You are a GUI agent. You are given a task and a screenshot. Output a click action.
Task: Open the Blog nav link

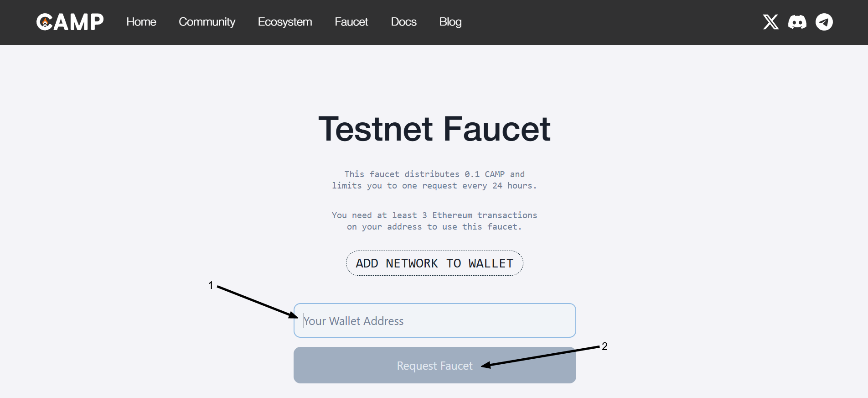pyautogui.click(x=450, y=22)
